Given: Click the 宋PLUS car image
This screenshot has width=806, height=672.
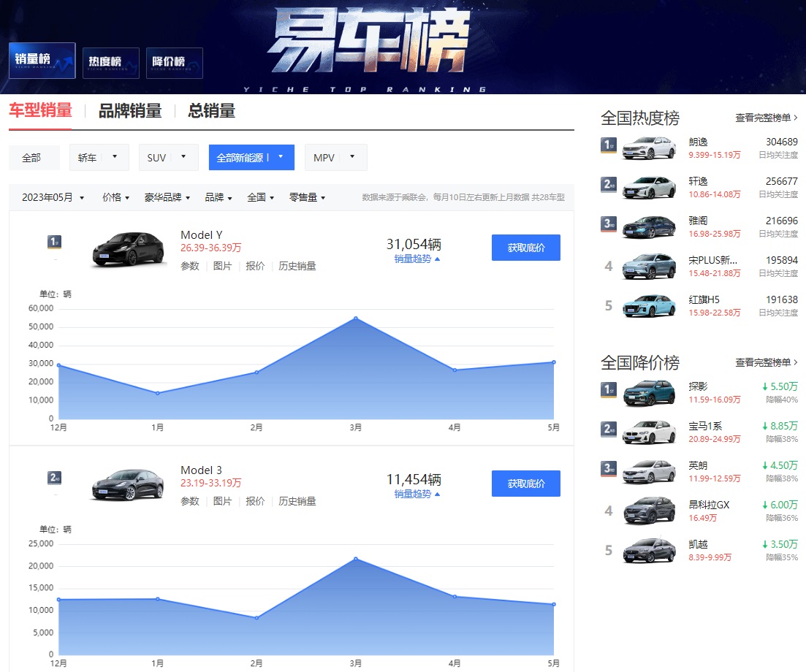Looking at the screenshot, I should 649,266.
